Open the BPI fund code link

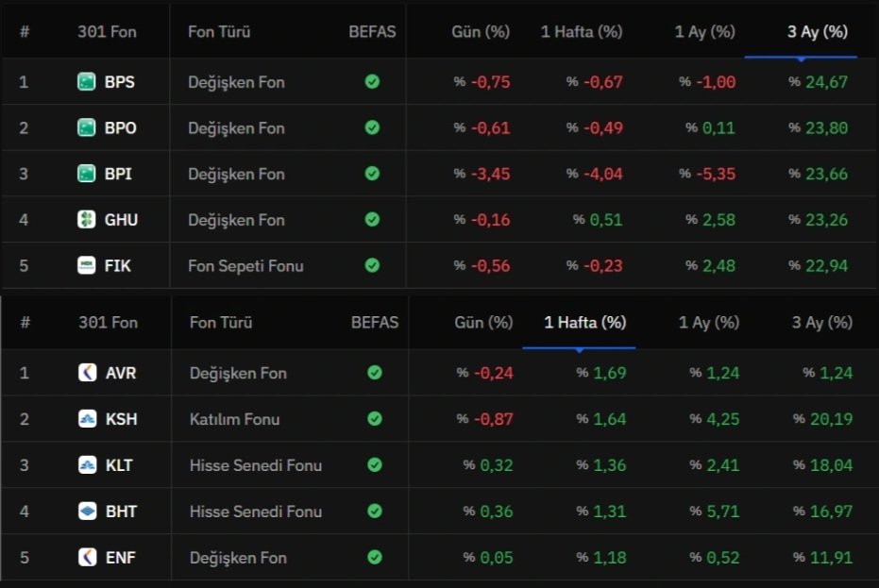tap(118, 174)
